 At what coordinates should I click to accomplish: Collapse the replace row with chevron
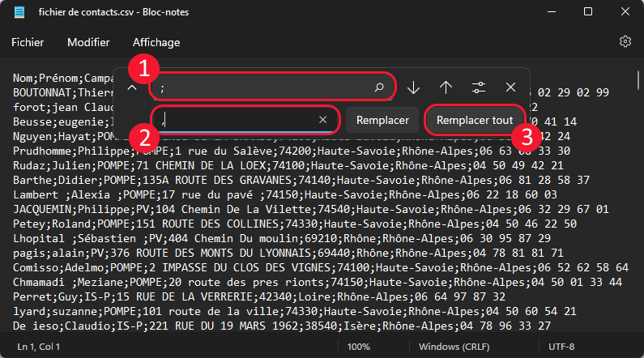click(131, 87)
